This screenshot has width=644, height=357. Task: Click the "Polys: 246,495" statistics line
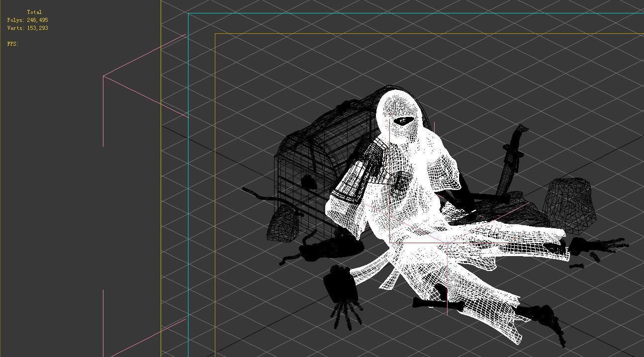click(x=28, y=20)
